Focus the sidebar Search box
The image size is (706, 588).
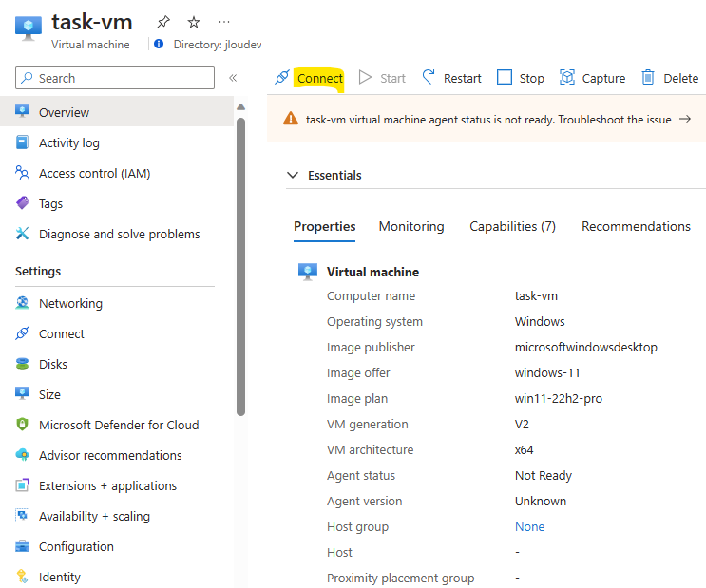[x=115, y=78]
